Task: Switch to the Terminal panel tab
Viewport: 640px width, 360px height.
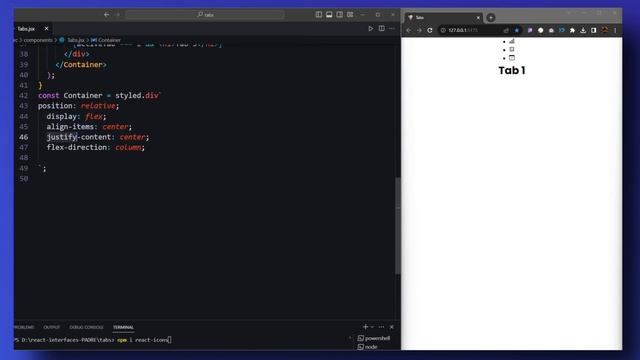Action: click(123, 327)
